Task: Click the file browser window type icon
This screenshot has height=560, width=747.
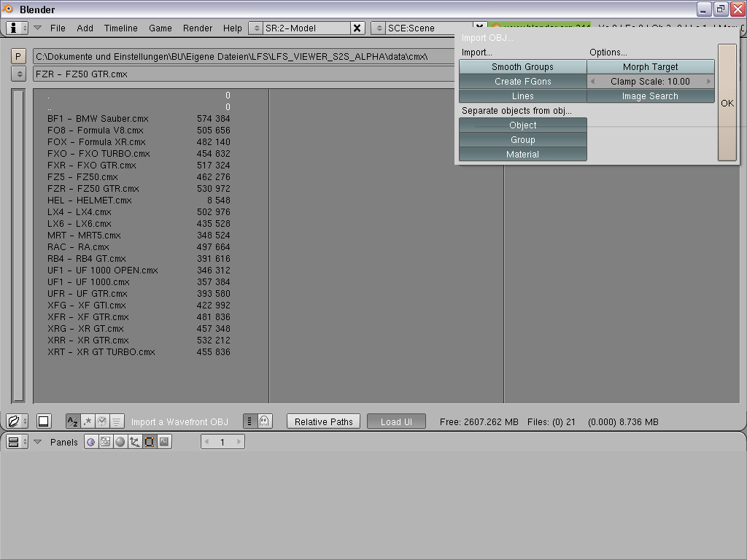Action: coord(13,421)
